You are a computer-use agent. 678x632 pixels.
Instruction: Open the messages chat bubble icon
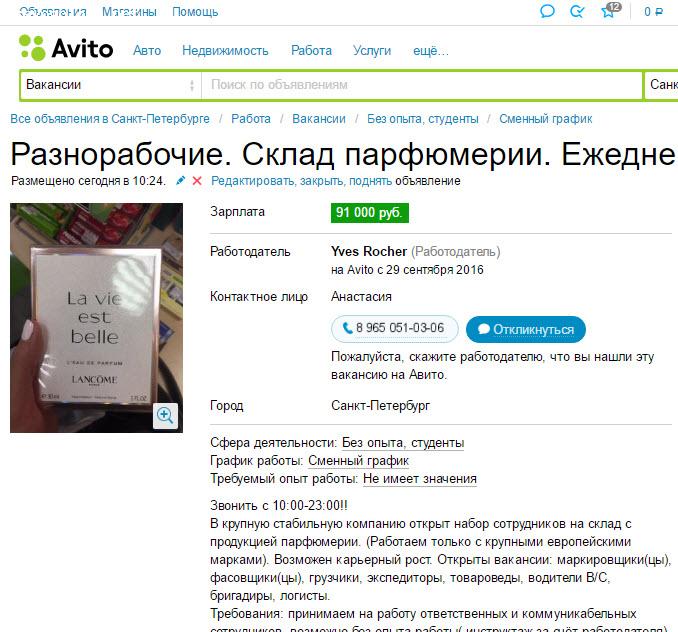547,11
